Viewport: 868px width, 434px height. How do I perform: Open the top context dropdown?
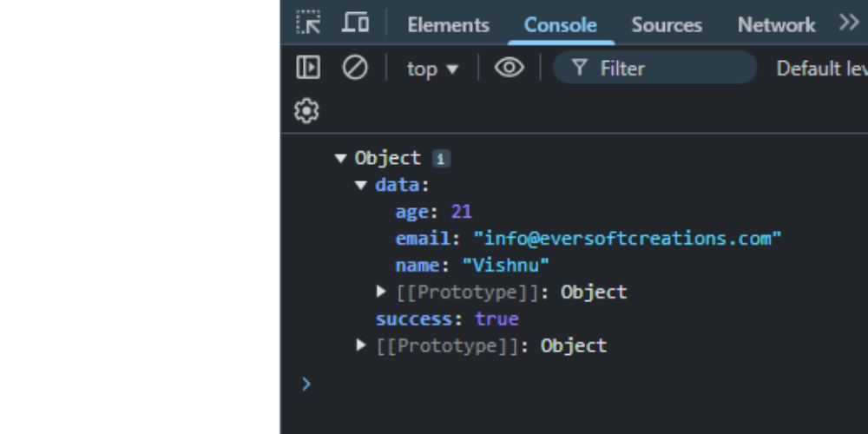coord(432,69)
